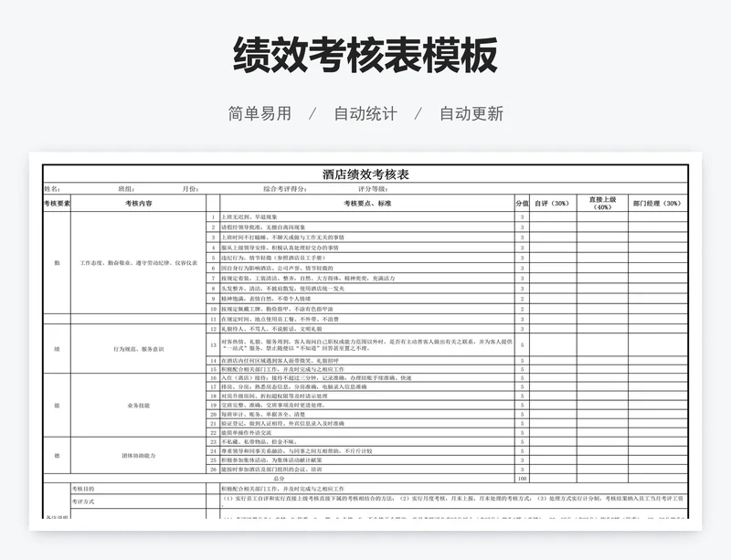
Task: Click the 行为规范、服务意识 cell
Action: point(139,349)
